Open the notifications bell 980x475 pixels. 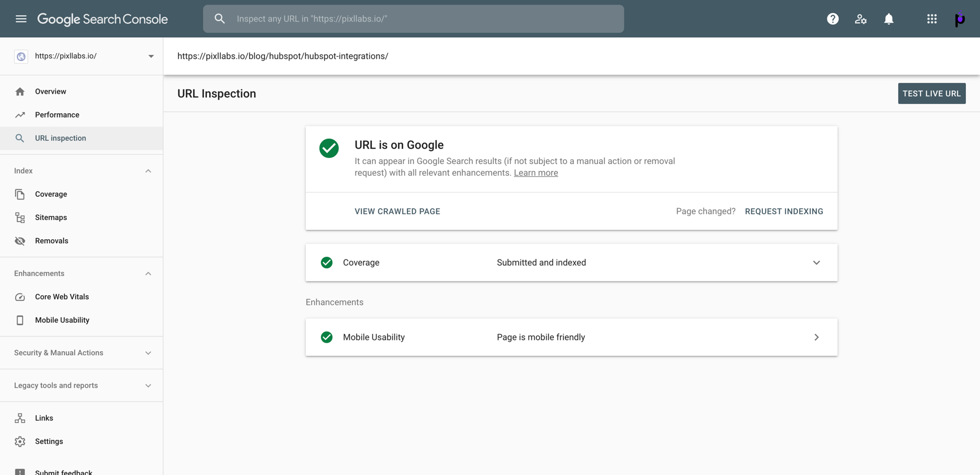(x=889, y=19)
